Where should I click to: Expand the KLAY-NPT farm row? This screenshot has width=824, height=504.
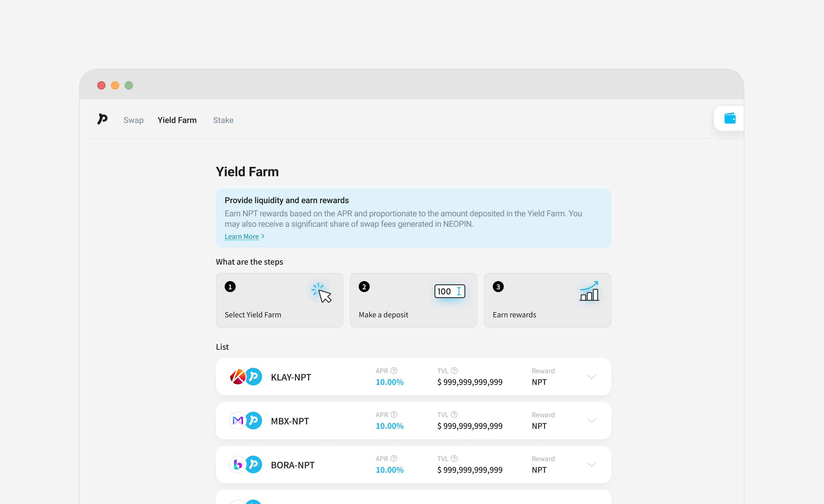click(x=592, y=377)
